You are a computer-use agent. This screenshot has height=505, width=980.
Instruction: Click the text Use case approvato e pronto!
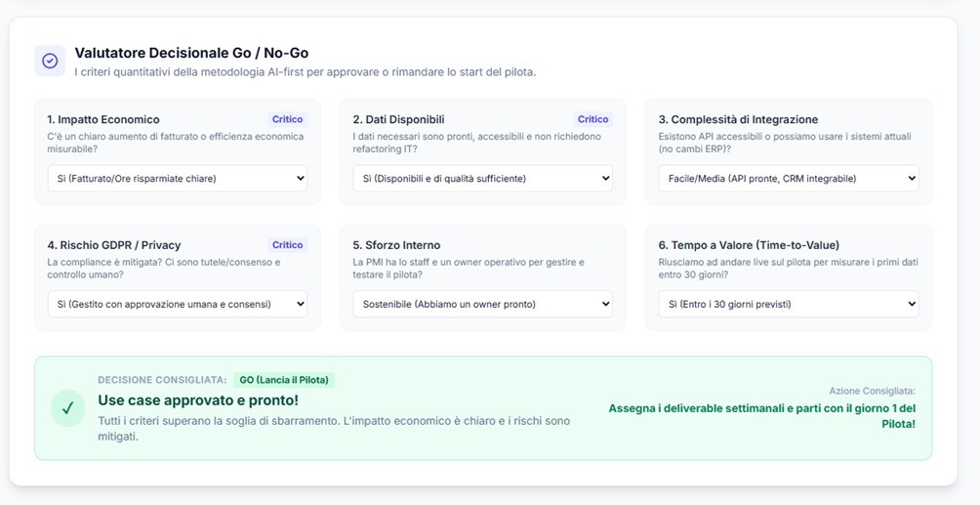coord(198,400)
